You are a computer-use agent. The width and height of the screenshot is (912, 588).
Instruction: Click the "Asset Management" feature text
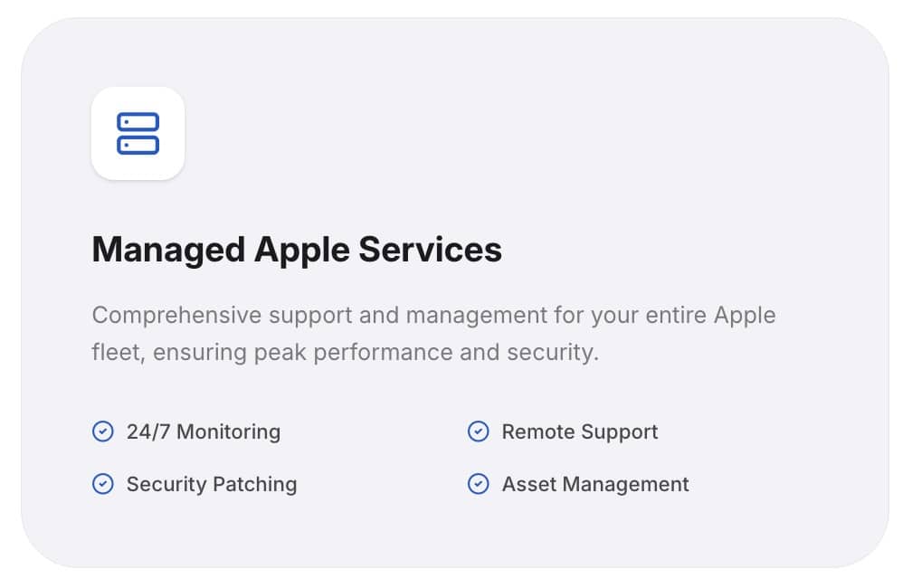(595, 484)
